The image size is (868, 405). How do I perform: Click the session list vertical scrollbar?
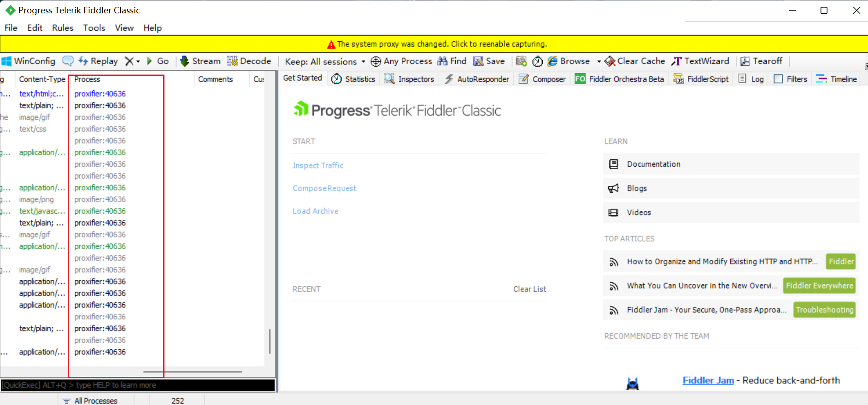click(x=270, y=341)
